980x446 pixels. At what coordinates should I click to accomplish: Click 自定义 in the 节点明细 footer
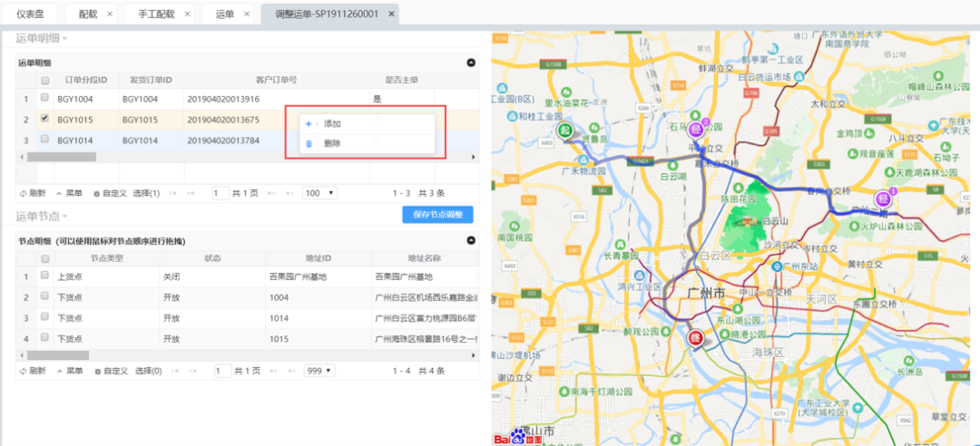[111, 371]
